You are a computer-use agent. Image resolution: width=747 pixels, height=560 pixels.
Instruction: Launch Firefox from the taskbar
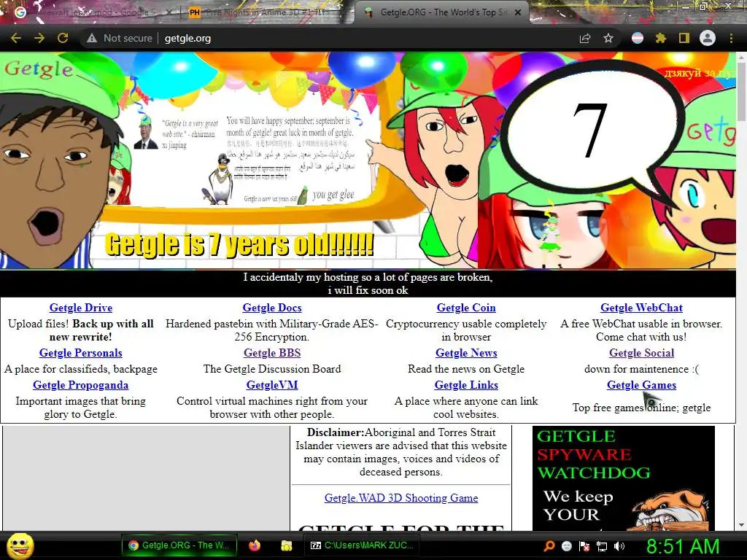(255, 545)
